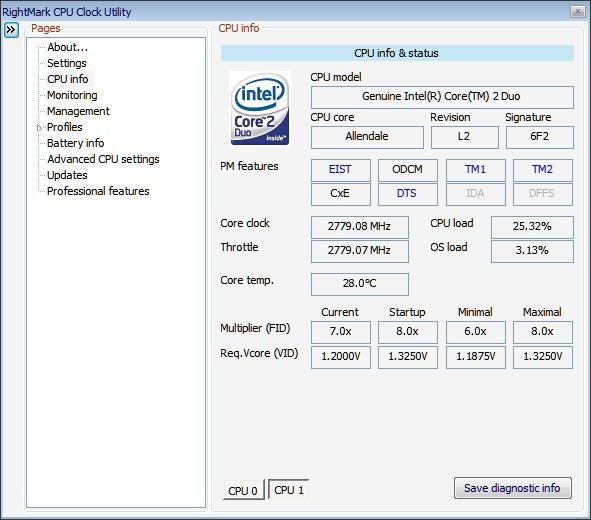Collapse the pages panel with the double-arrow icon
The image size is (591, 520).
[x=11, y=29]
